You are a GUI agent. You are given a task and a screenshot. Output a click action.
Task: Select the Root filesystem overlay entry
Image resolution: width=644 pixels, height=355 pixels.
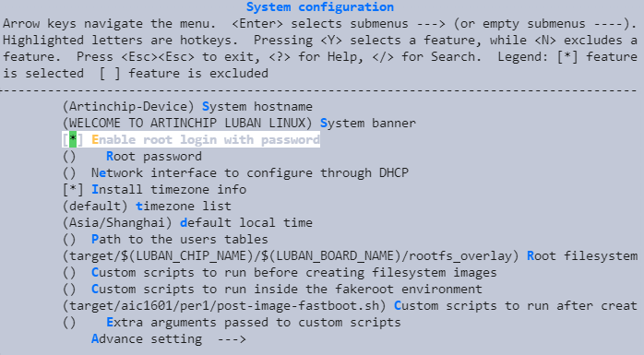click(x=350, y=256)
